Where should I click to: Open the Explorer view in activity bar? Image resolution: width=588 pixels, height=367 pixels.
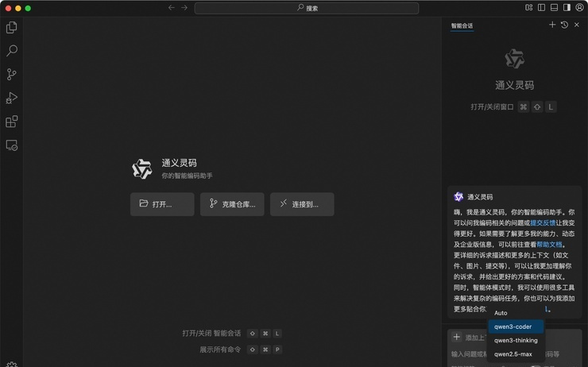click(12, 27)
